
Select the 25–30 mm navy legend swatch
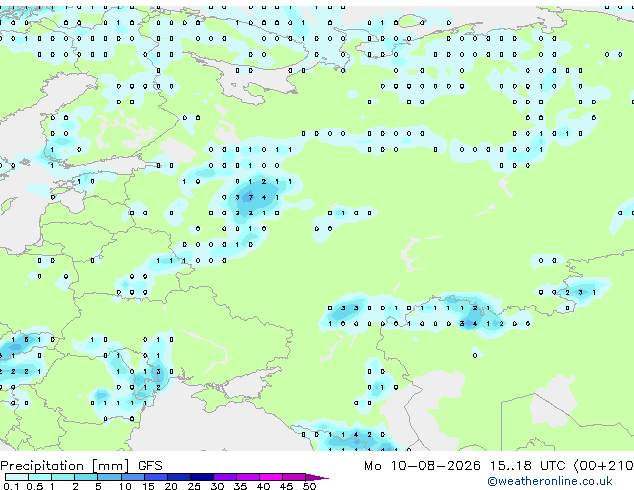tap(202, 477)
